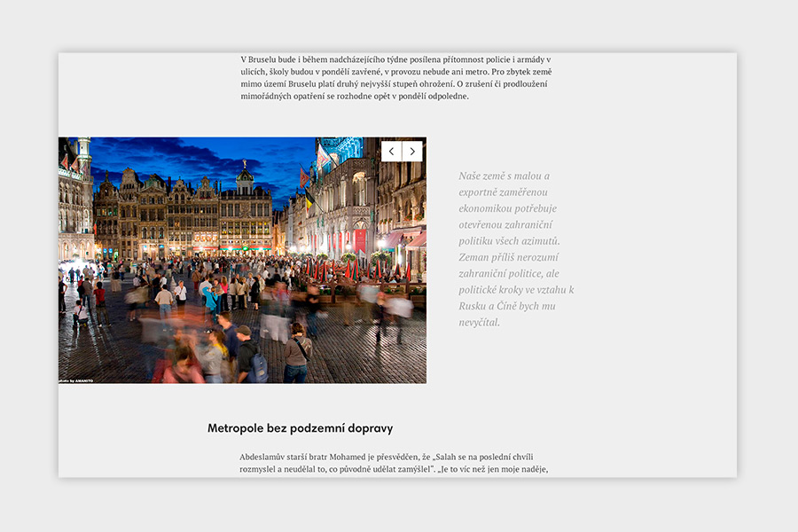This screenshot has height=532, width=798.
Task: Select the 'Metropole bez podzemní dopravy' heading
Action: (300, 428)
